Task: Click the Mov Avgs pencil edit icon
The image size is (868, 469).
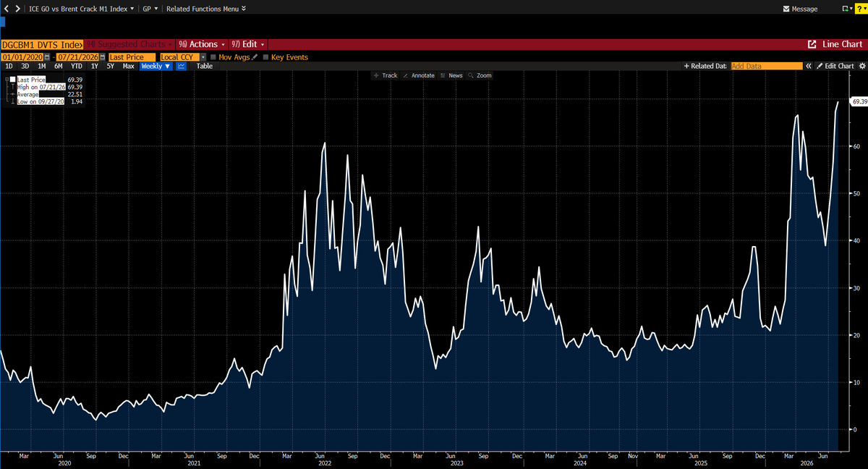Action: (255, 57)
